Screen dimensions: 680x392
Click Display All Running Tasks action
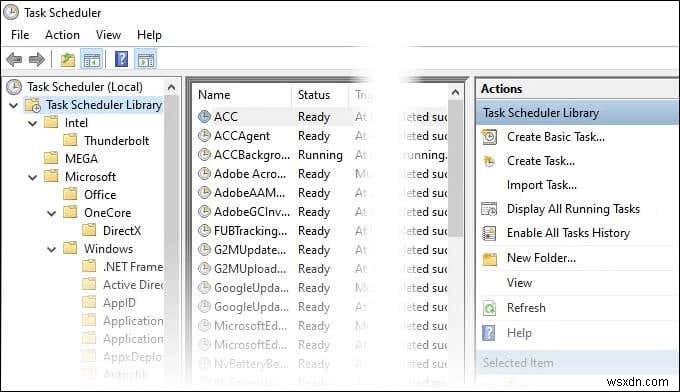573,209
